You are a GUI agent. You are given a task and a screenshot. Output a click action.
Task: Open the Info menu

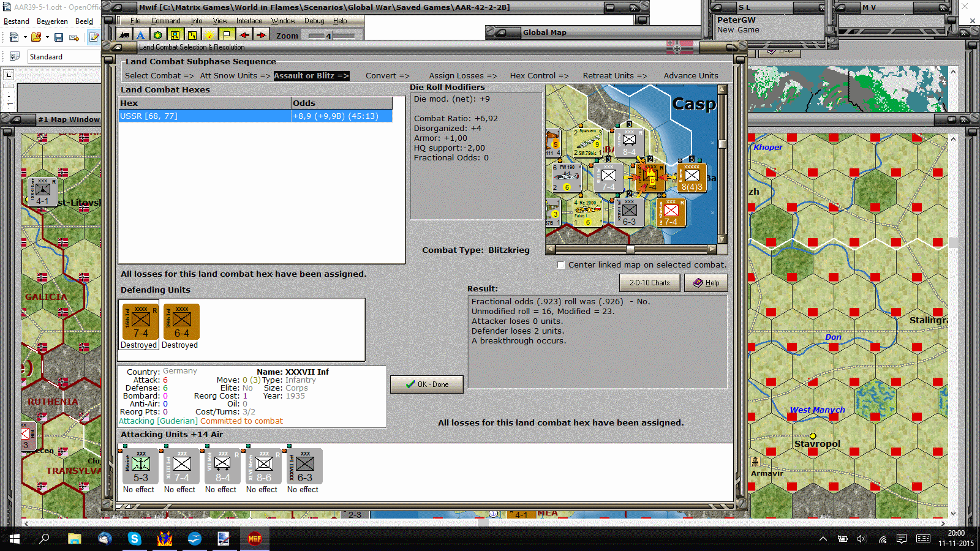(197, 21)
